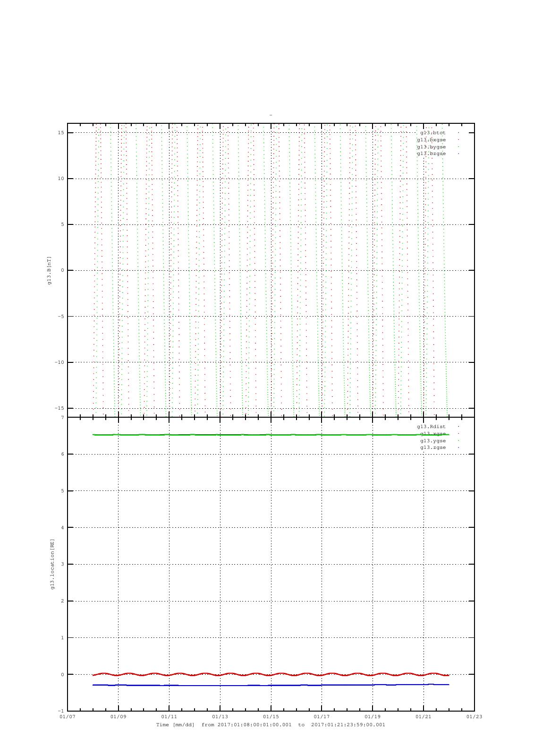Click the 3 tick on the location axis
Image resolution: width=534 pixels, height=756 pixels.
[62, 564]
